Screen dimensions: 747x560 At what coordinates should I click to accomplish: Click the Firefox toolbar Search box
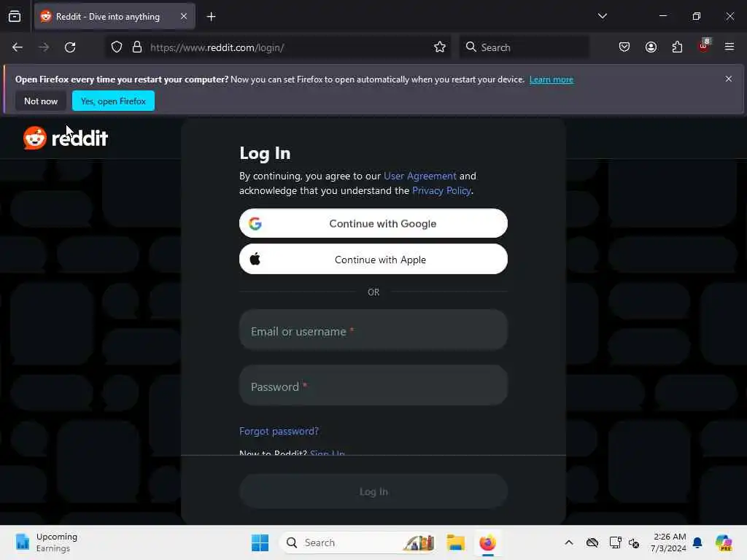[x=524, y=47]
